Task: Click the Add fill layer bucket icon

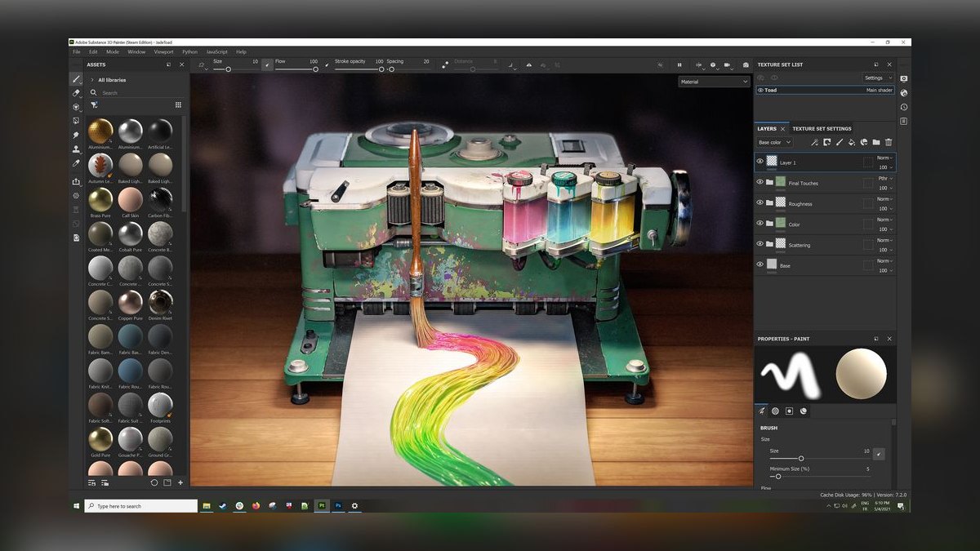Action: (x=851, y=142)
